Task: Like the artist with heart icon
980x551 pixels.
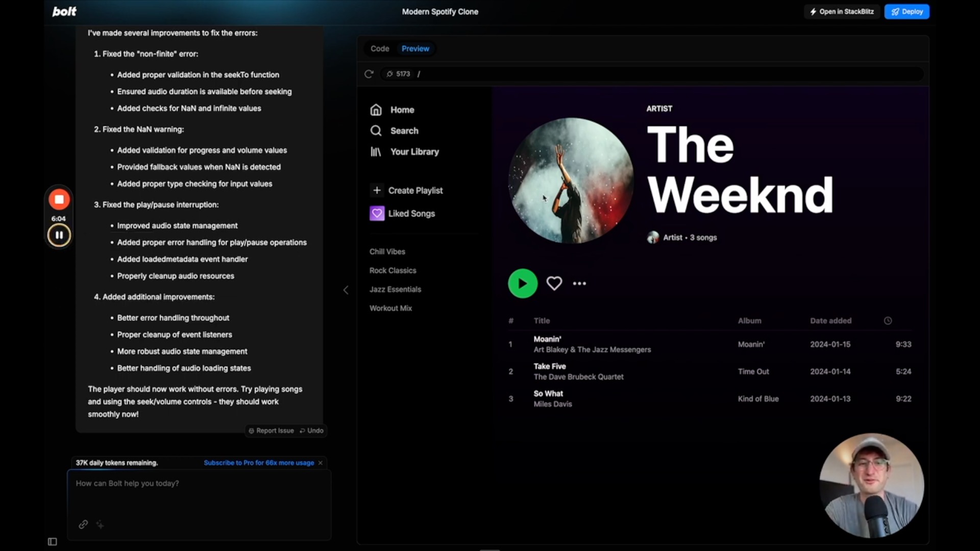Action: (x=554, y=283)
